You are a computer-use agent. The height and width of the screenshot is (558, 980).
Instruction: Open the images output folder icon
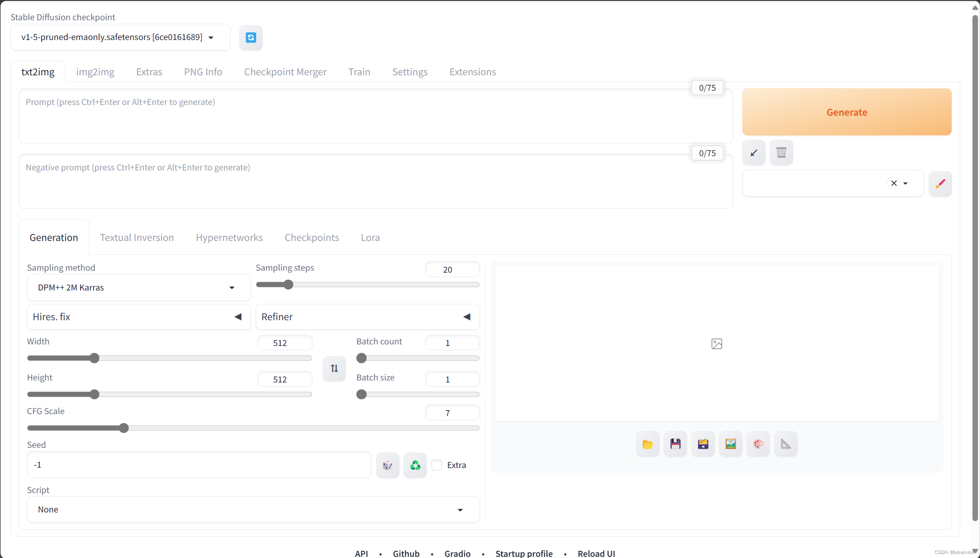(x=648, y=444)
